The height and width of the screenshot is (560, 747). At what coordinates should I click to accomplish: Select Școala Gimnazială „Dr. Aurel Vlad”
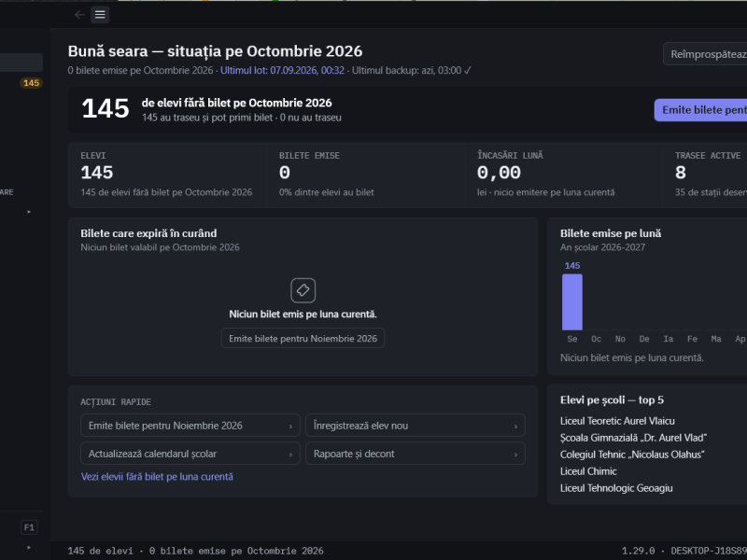[x=634, y=438]
